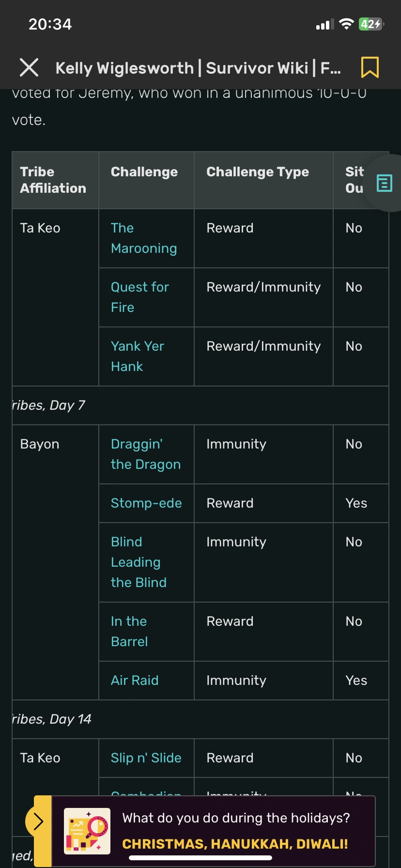Tap the holidays ad question text

tap(236, 818)
